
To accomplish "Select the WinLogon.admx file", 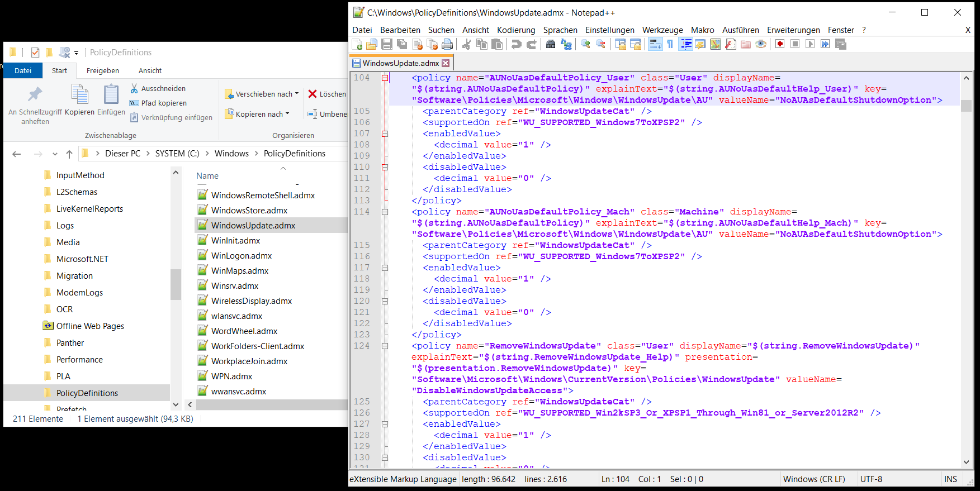I will point(242,256).
